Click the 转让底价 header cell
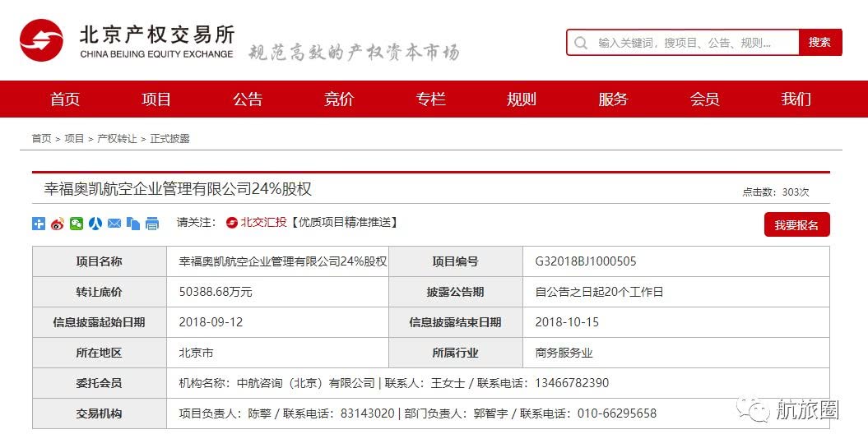The height and width of the screenshot is (448, 868). pyautogui.click(x=100, y=292)
